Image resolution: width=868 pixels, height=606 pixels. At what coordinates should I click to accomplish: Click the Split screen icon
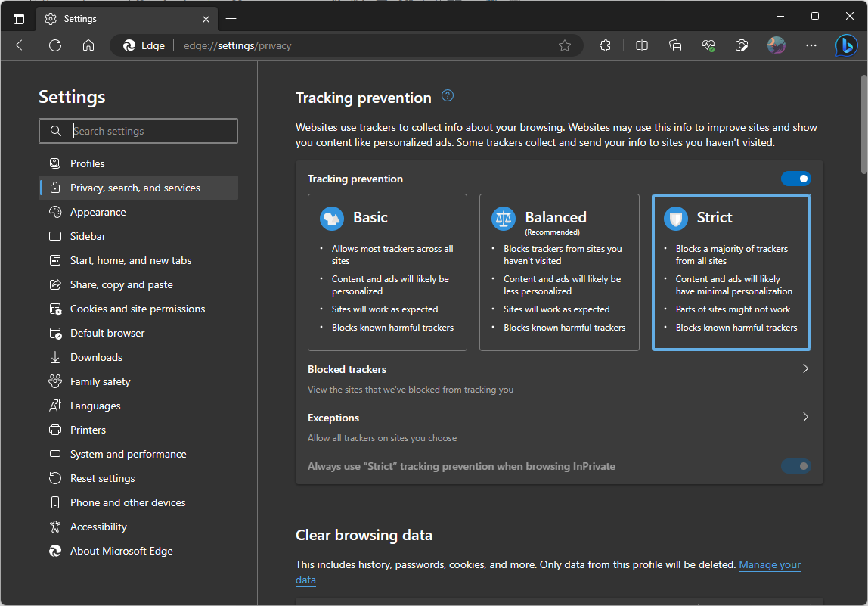point(642,45)
